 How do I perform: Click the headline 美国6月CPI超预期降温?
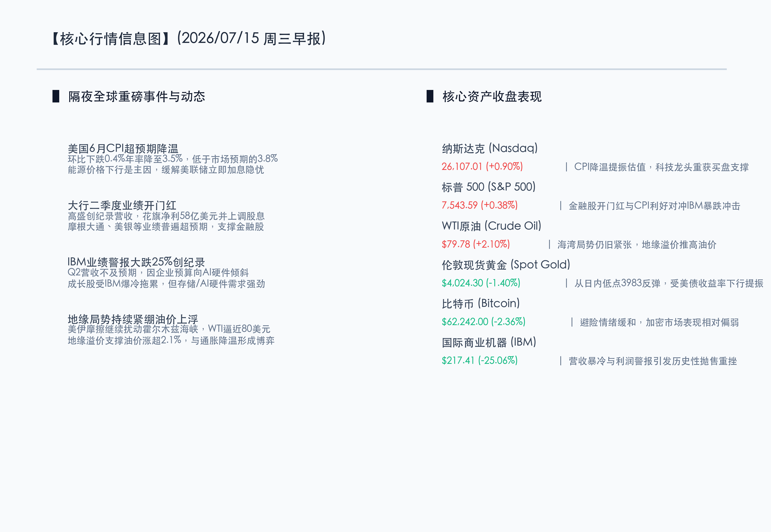pos(123,148)
